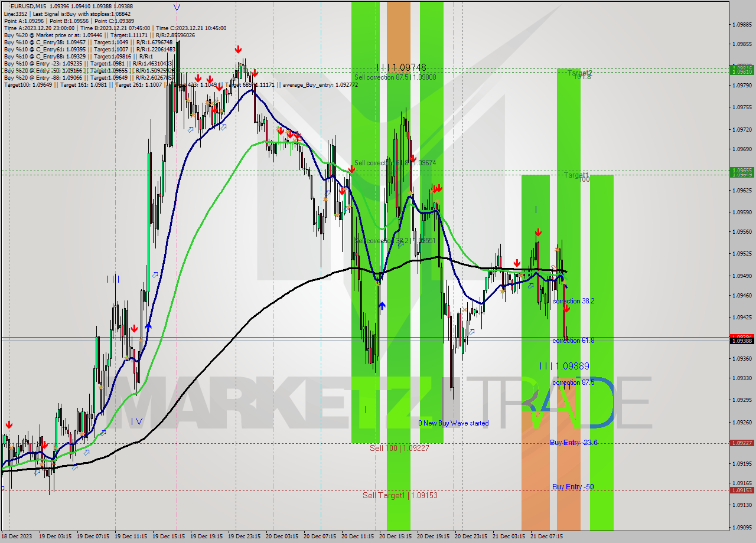Click the '20 Dec 15:15' time axis label
This screenshot has width=756, height=543.
click(396, 537)
